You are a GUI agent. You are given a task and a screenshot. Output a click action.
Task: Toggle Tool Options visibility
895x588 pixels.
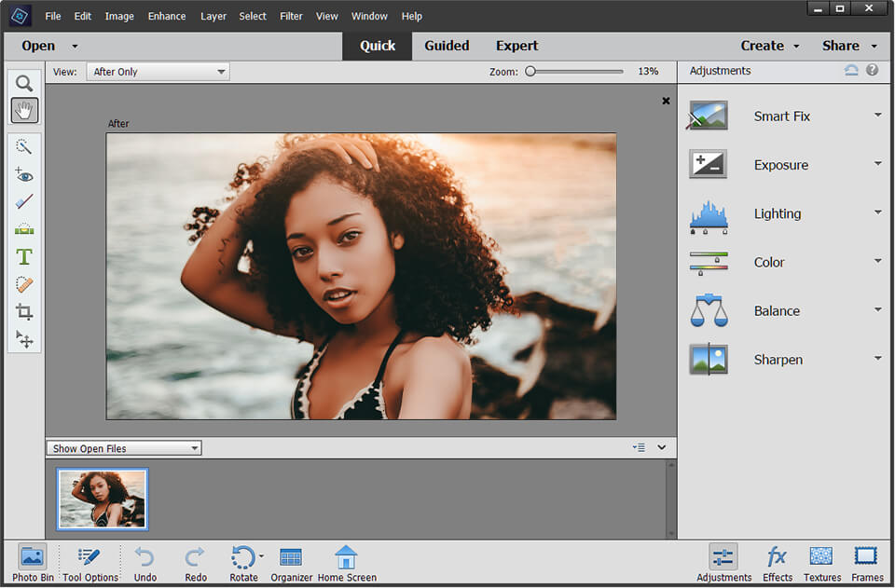pos(89,562)
